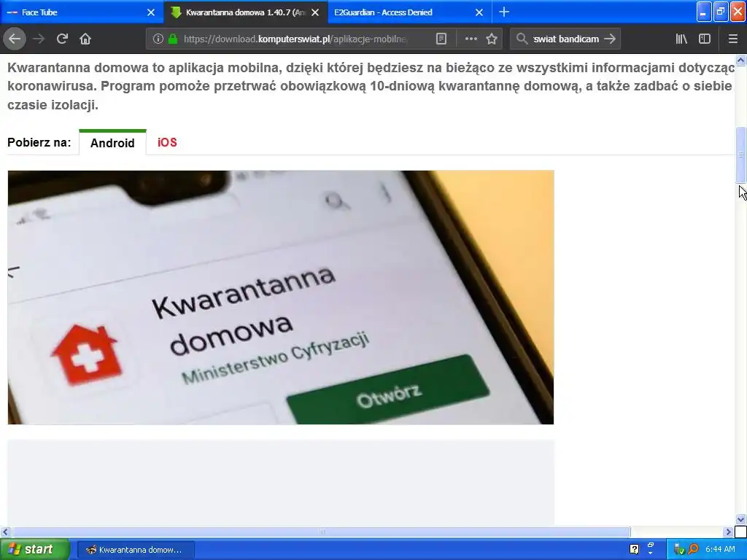The image size is (747, 560).
Task: Click the Kwarantanna domowa phone image
Action: [281, 297]
